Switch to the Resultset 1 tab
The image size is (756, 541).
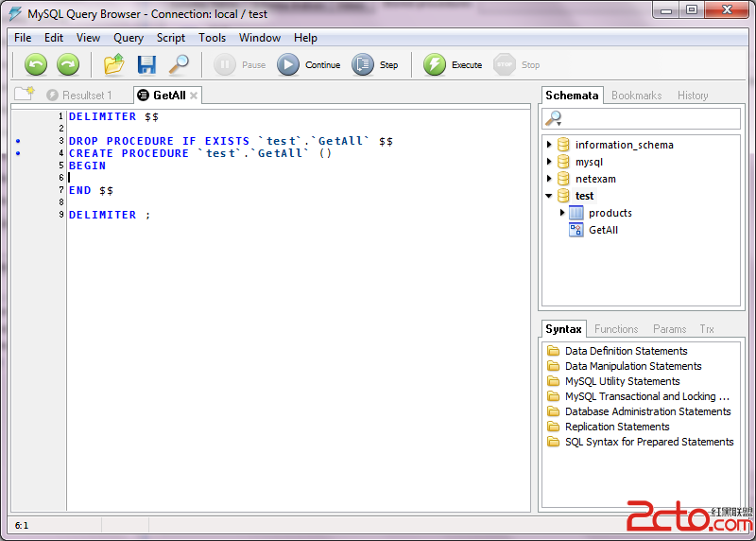79,96
